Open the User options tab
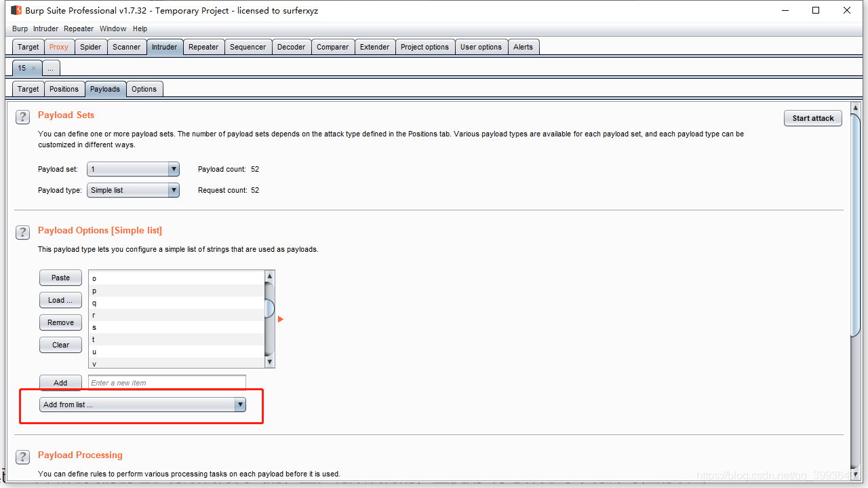Screen dimensions: 868x488 click(481, 47)
